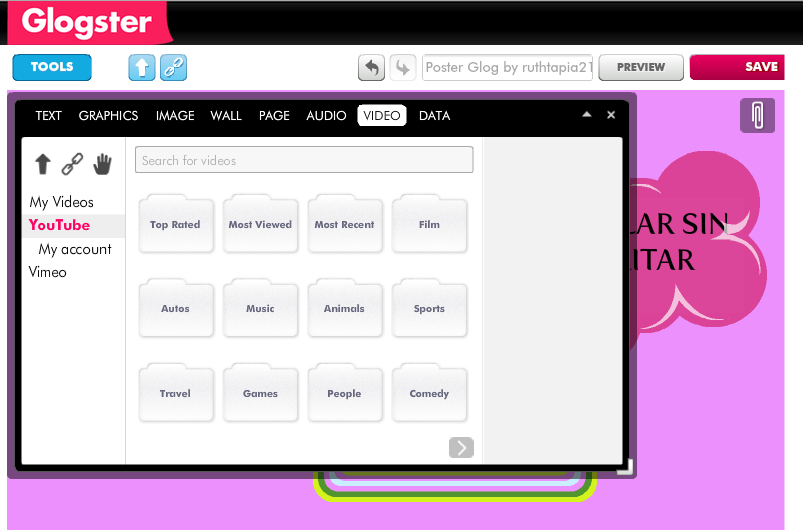Open the Autos folder
Viewport: 803px width, 530px height.
click(176, 308)
